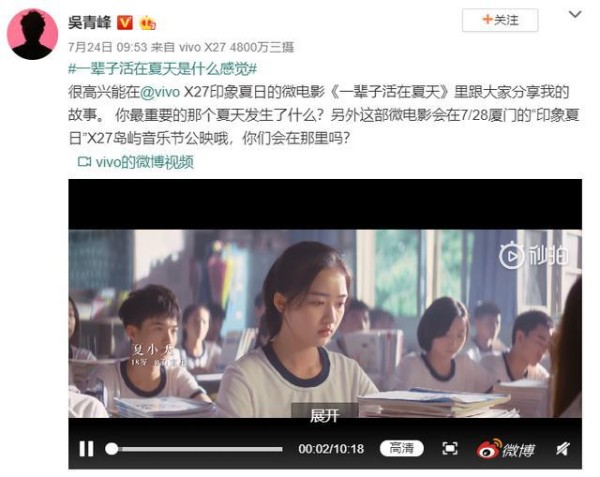Open 吴青峰 username profile link
Viewport: 600px width, 477px height.
pos(90,23)
